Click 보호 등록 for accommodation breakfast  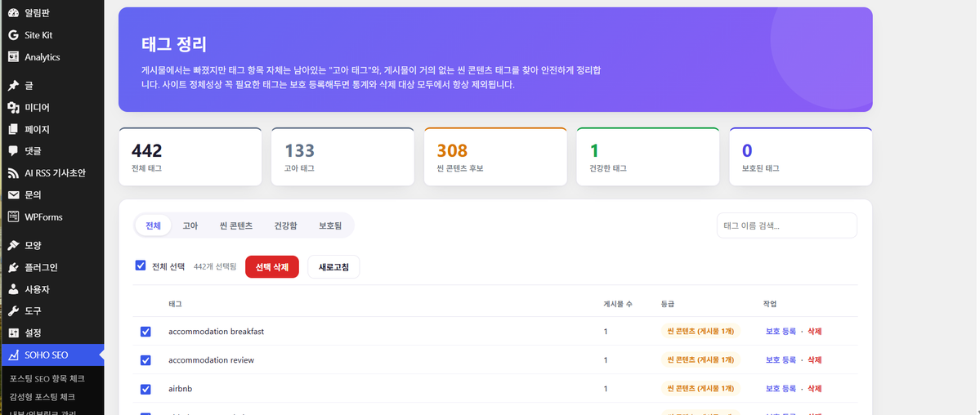[x=781, y=331]
